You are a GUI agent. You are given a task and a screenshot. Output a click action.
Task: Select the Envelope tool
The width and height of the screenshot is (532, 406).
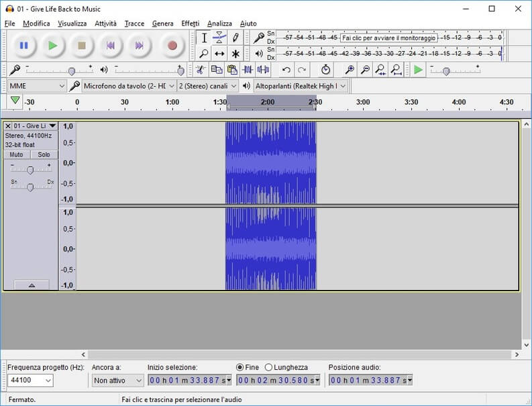[219, 38]
